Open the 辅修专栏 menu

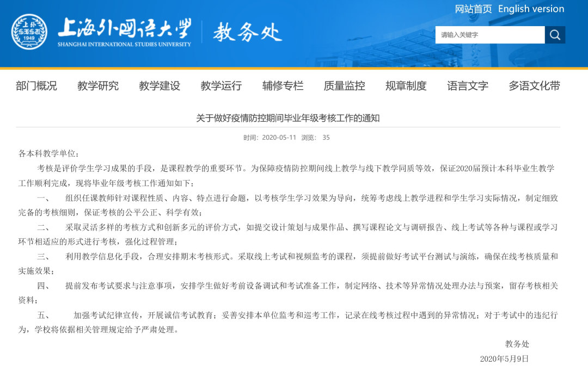(283, 86)
